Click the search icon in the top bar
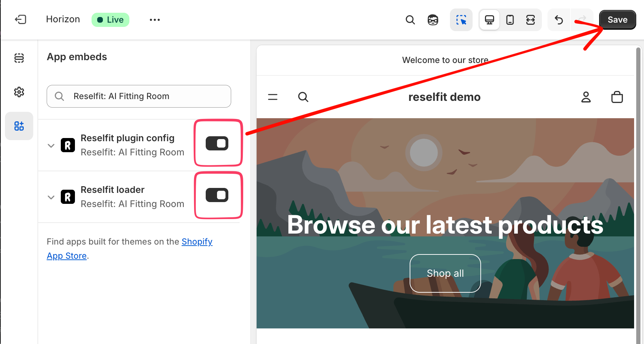This screenshot has height=344, width=644. 410,20
